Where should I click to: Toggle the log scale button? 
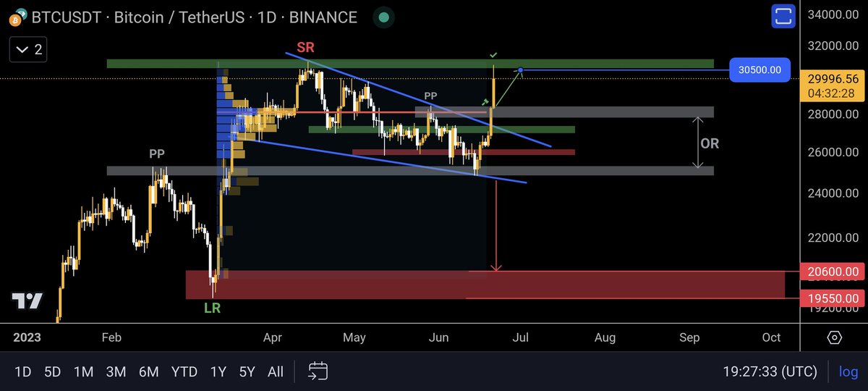pos(848,372)
